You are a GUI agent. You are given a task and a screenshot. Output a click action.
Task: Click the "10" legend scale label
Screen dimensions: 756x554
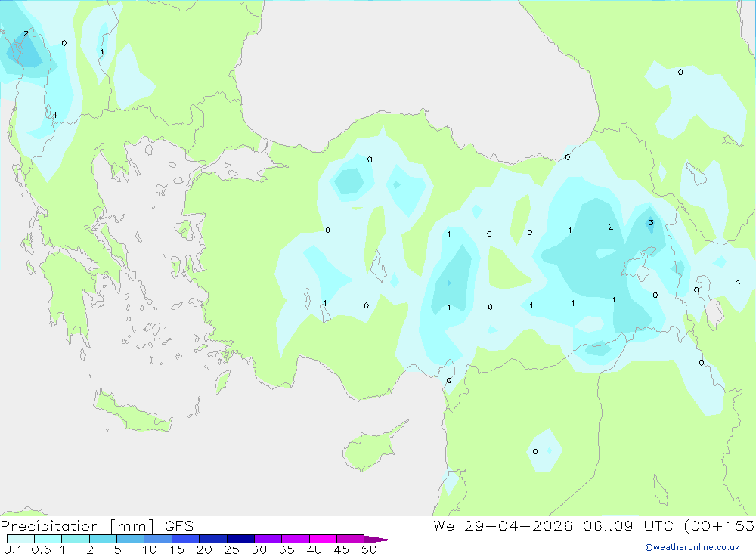pyautogui.click(x=150, y=549)
